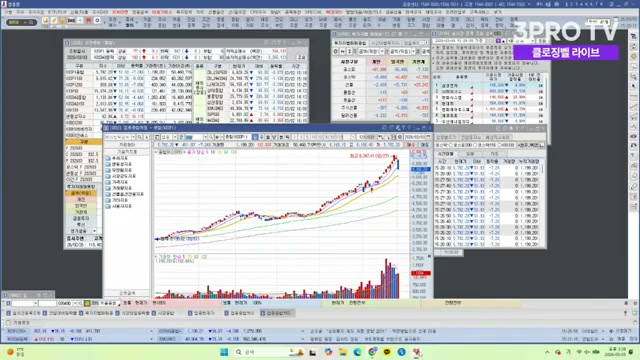Launch Microsoft Edge from the taskbar

[x=357, y=352]
